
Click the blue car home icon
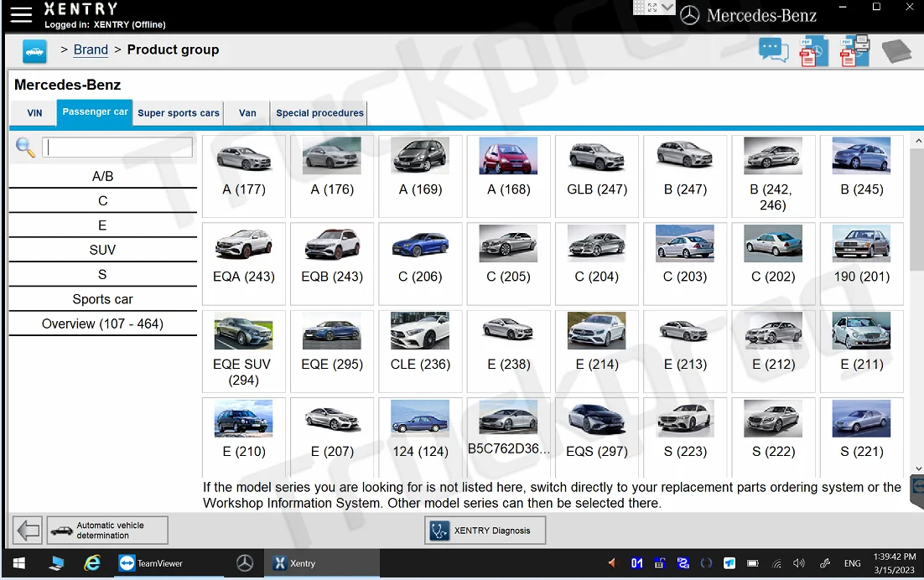click(34, 51)
